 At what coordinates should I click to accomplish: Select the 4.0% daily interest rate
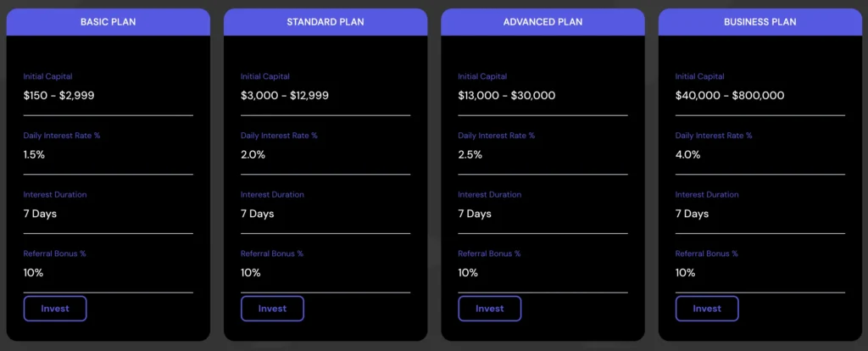(x=688, y=155)
